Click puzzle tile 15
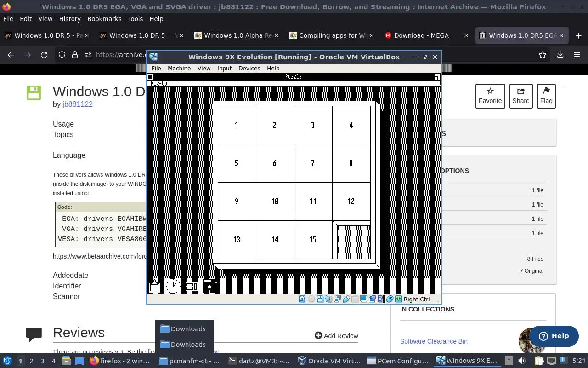The height and width of the screenshot is (368, 588). pyautogui.click(x=313, y=240)
